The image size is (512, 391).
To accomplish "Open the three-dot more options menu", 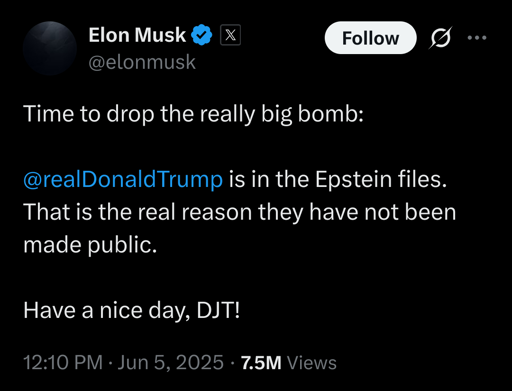I will 477,38.
